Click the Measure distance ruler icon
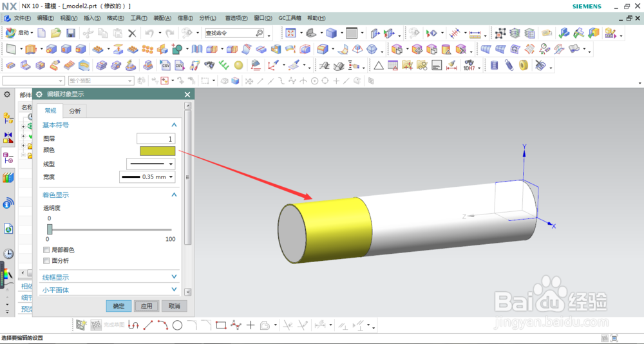644x344 pixels. click(x=475, y=33)
